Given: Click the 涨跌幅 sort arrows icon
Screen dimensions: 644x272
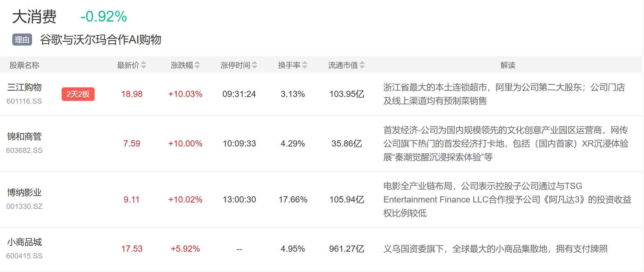Looking at the screenshot, I should 197,65.
